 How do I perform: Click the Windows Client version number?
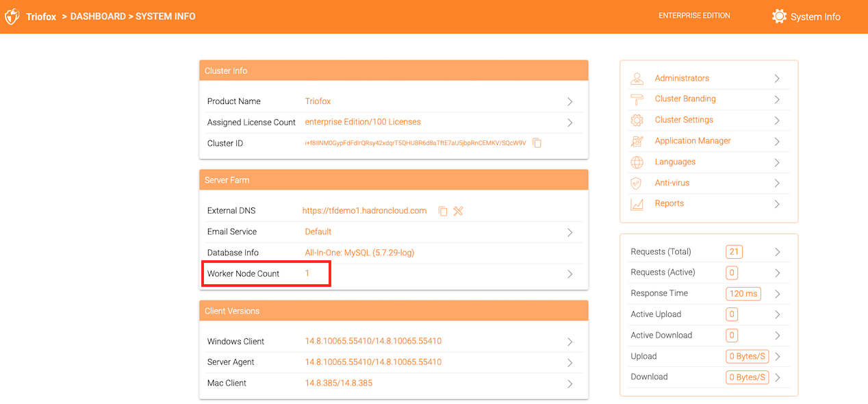[x=373, y=341]
